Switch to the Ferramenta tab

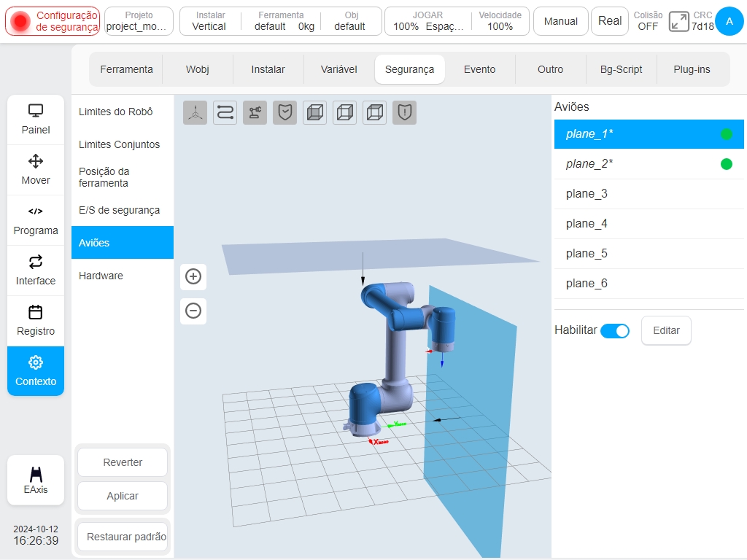tap(127, 69)
